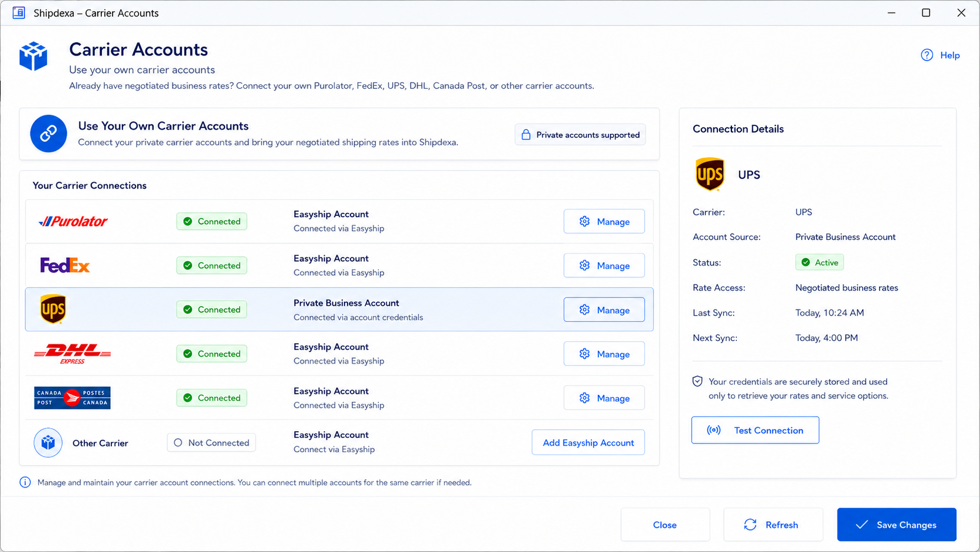Click the empty circle in Not Connected badge
This screenshot has width=980, height=552.
pos(178,443)
